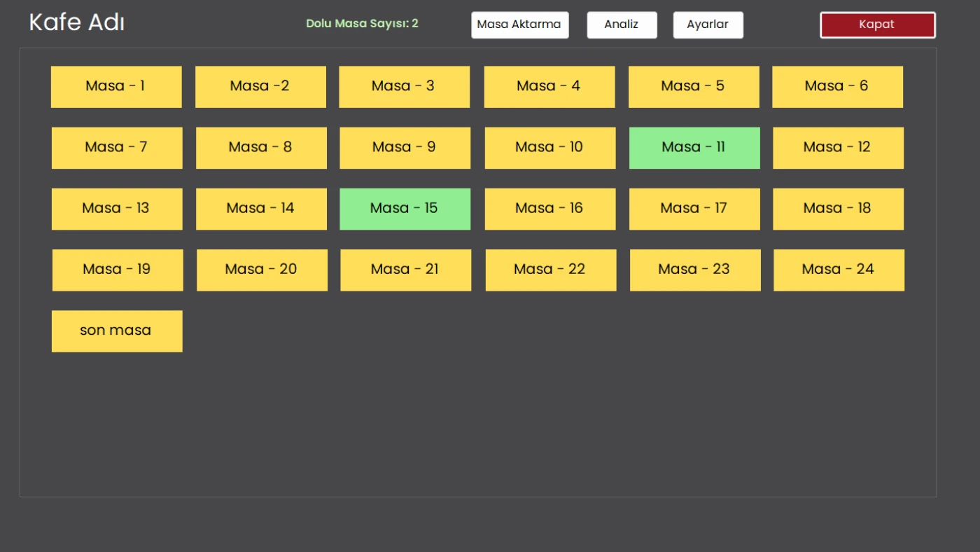
Task: Open the Masa Aktarma button
Action: 519,25
